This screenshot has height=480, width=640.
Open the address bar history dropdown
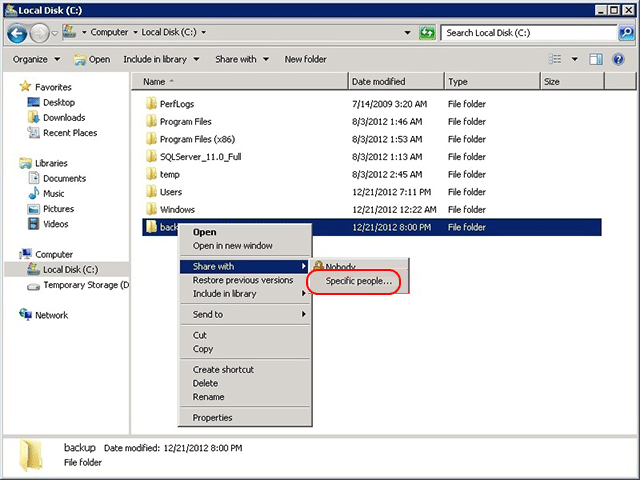[407, 32]
